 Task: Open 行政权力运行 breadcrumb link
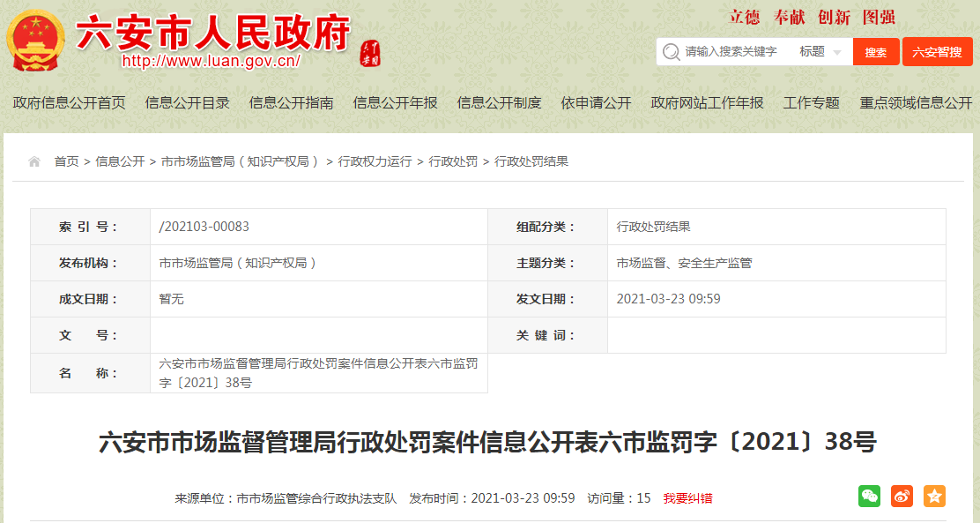375,162
